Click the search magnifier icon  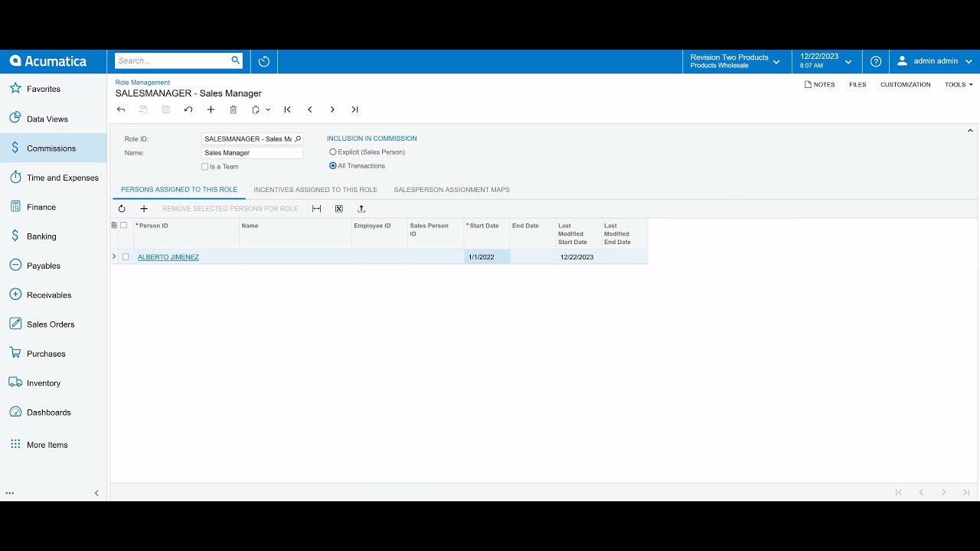click(236, 60)
